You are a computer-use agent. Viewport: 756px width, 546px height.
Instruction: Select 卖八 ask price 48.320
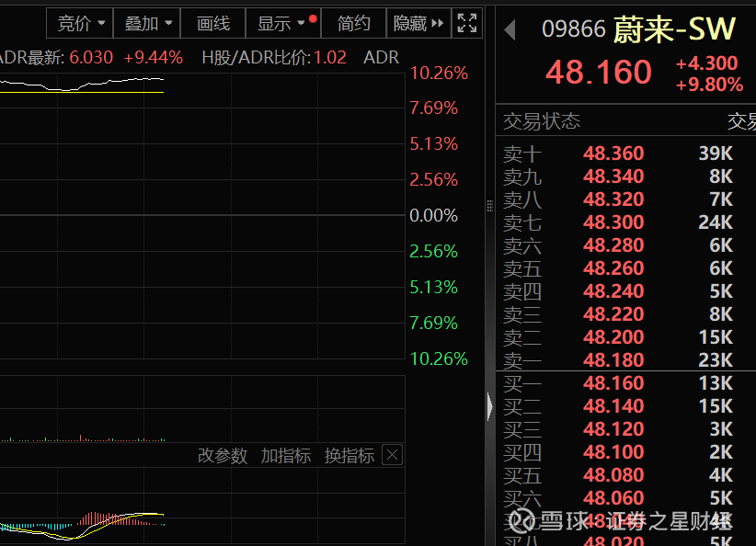pos(613,199)
